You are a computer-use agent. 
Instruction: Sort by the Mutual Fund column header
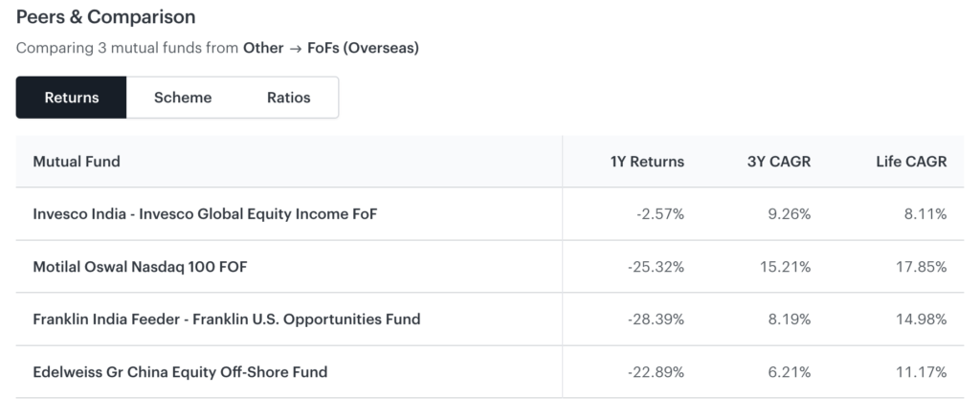pyautogui.click(x=77, y=162)
